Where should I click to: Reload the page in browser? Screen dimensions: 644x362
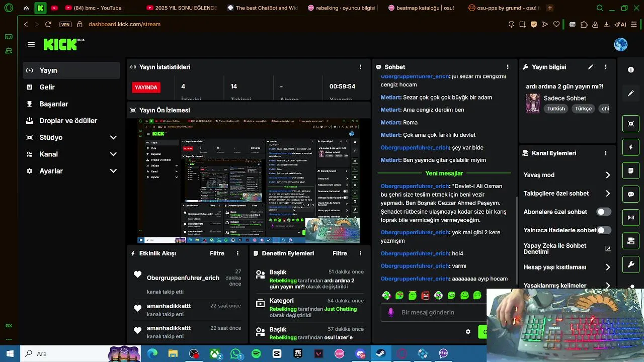pyautogui.click(x=48, y=24)
